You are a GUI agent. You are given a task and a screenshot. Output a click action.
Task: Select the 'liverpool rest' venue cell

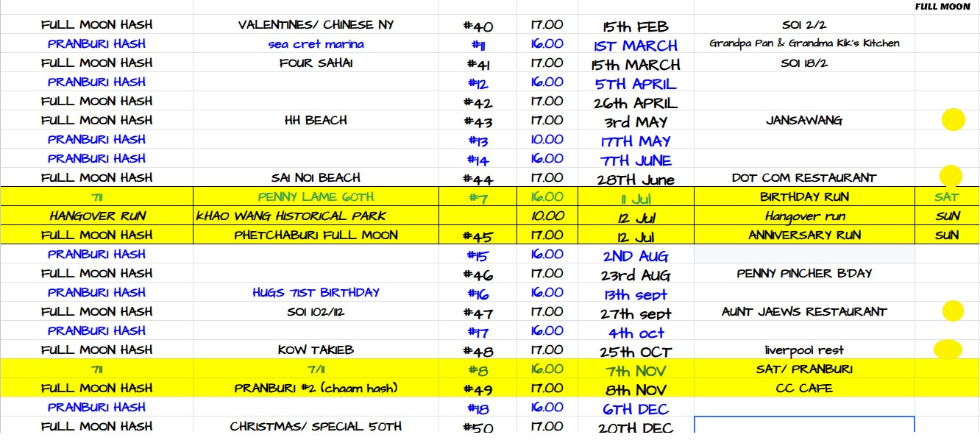[x=804, y=350]
